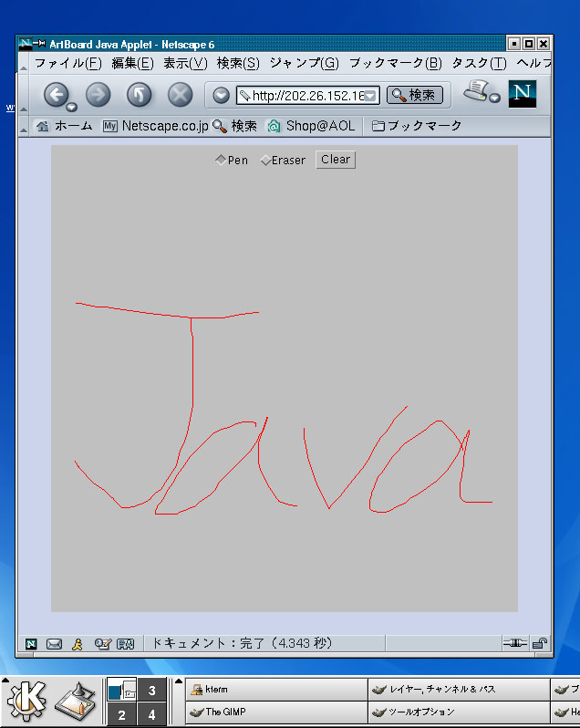This screenshot has height=728, width=580.
Task: Open the Shop@AOL bookmark
Action: [311, 126]
